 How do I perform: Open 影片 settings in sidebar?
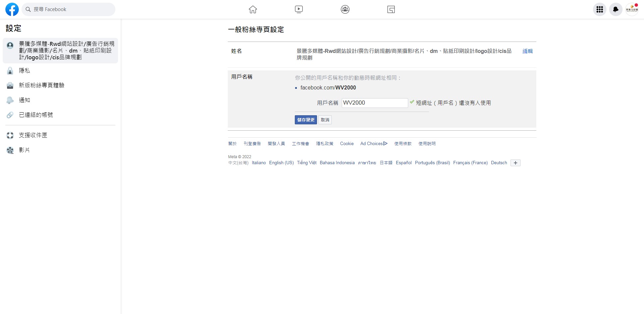coord(60,150)
